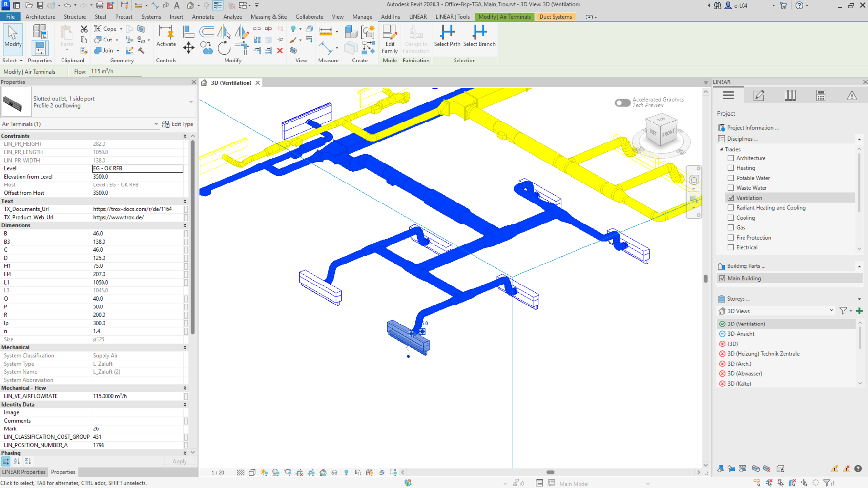The width and height of the screenshot is (868, 488).
Task: Click the Edit Type button
Action: pos(178,124)
